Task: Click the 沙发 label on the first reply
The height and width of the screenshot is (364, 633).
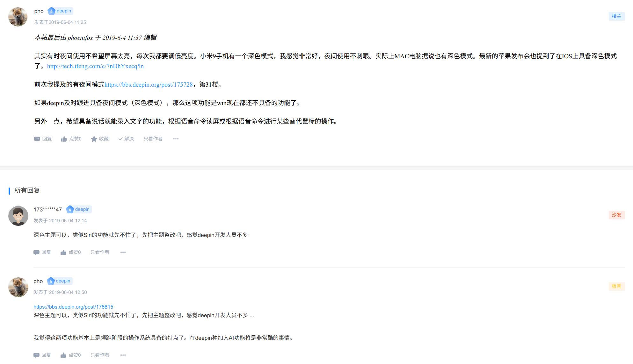Action: 616,215
